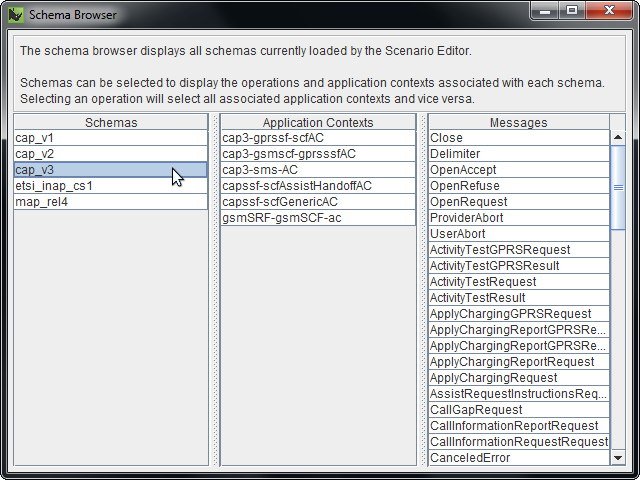
Task: Select the cap_v2 schema
Action: [x=111, y=154]
